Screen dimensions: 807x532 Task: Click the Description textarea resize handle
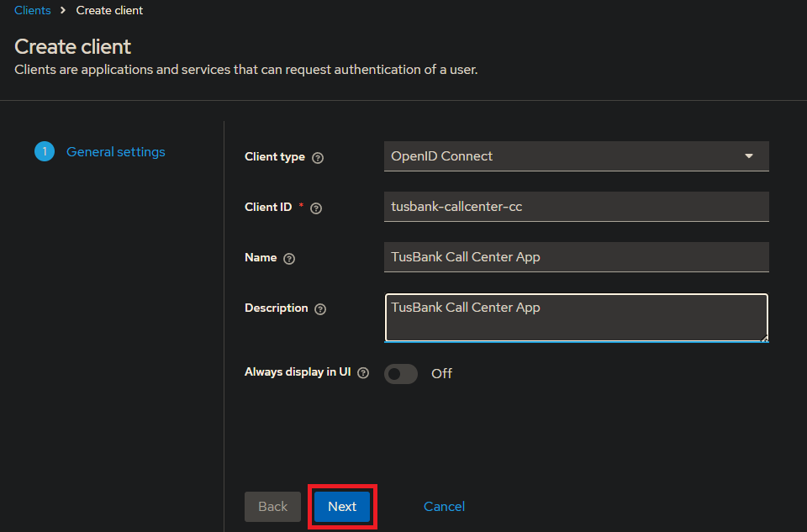[764, 338]
